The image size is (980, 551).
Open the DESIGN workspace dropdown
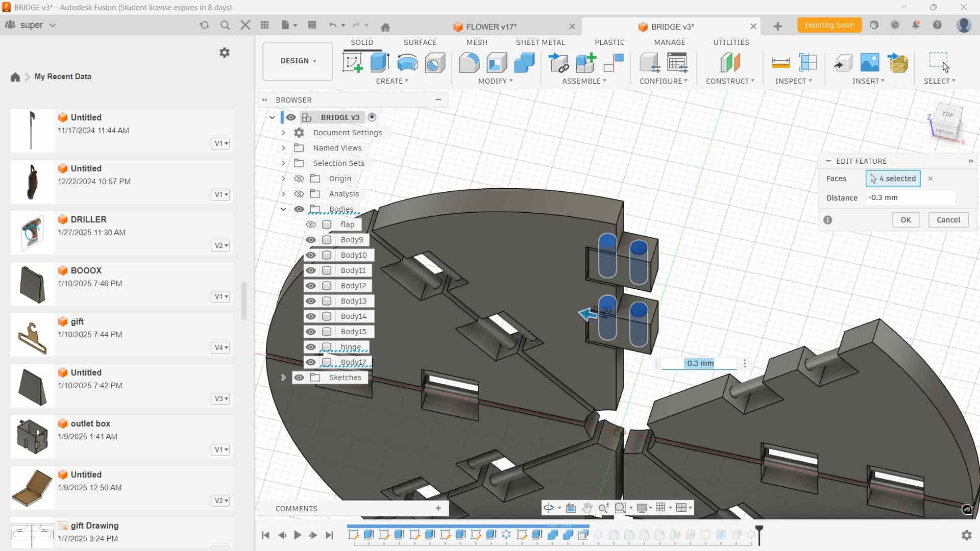click(x=298, y=61)
